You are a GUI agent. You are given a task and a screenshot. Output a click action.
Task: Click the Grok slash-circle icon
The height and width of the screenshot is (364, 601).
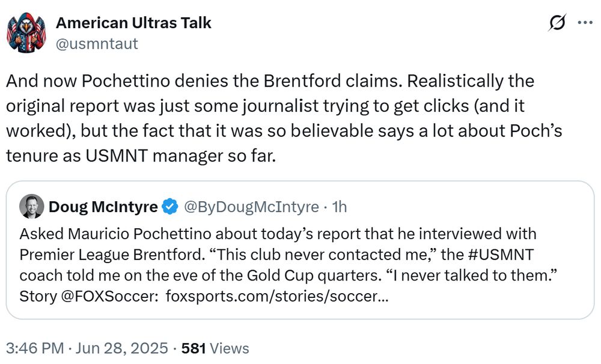pyautogui.click(x=557, y=23)
